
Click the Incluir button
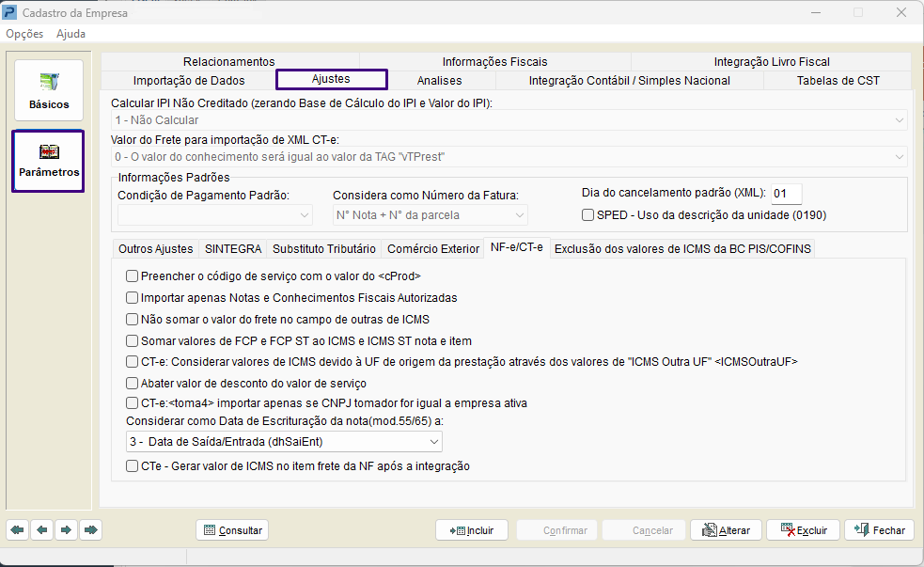click(x=472, y=530)
